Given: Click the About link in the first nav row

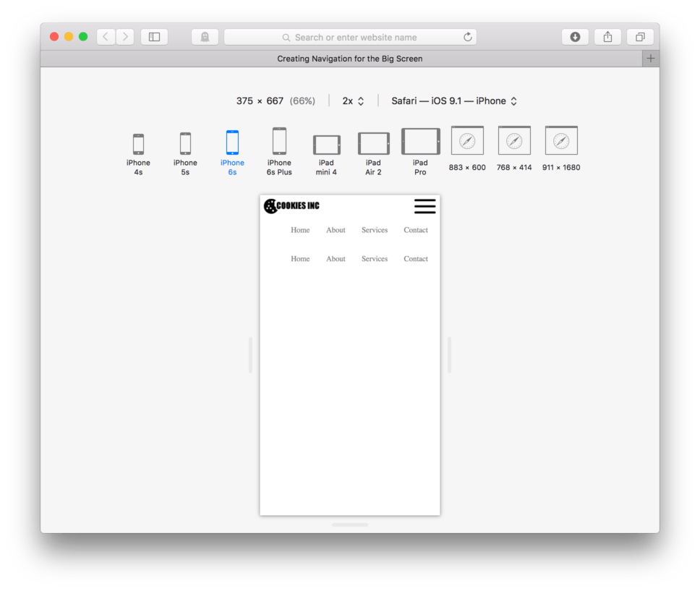Looking at the screenshot, I should tap(336, 230).
